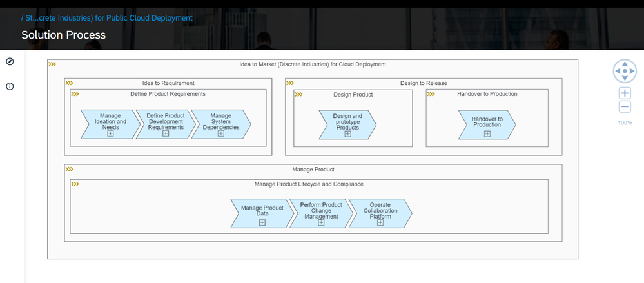Pan diagram left with navigation arrow
Viewport: 644px width, 283px height.
(618, 71)
